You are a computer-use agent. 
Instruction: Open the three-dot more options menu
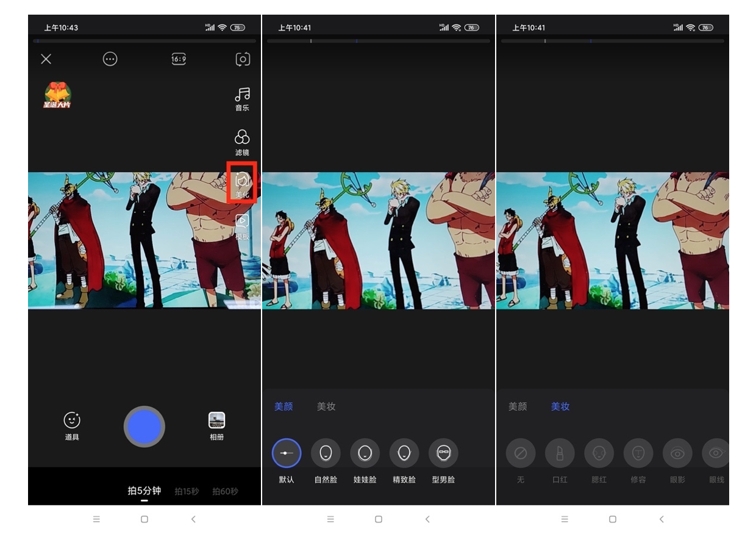[x=110, y=59]
